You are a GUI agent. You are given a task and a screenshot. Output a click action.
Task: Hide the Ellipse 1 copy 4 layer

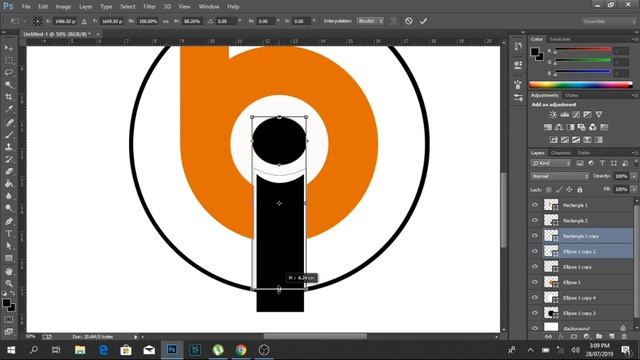tap(535, 298)
